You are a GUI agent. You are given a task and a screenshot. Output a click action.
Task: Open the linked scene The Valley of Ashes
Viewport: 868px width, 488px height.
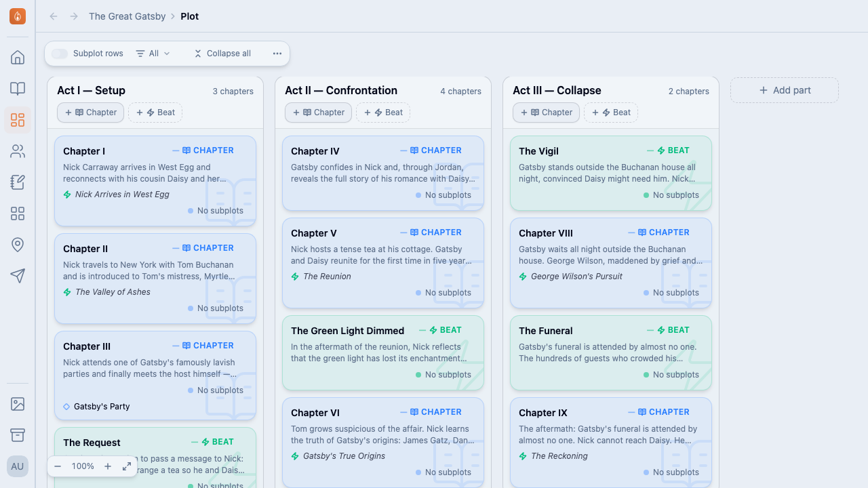click(113, 292)
